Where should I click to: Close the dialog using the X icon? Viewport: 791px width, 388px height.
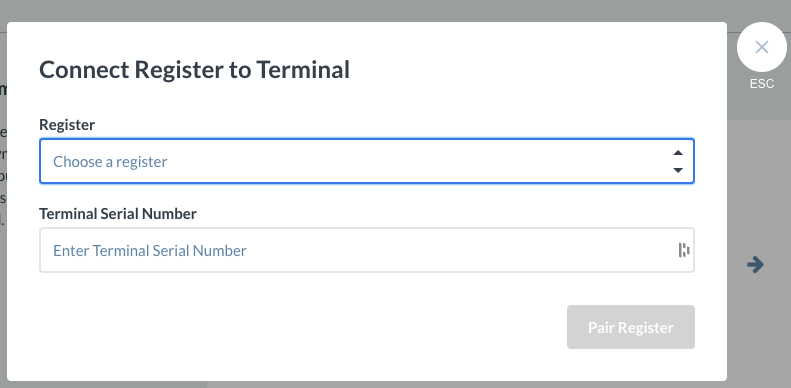pyautogui.click(x=761, y=47)
